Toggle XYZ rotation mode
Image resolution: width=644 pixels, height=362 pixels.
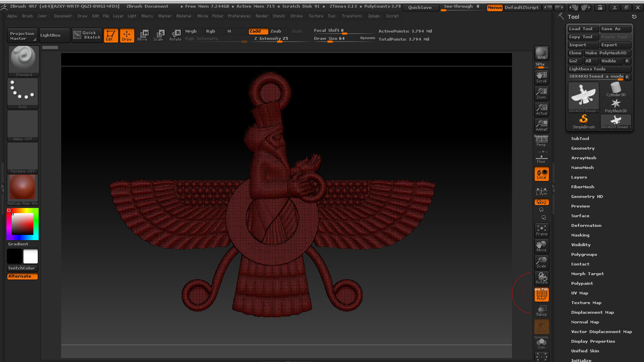click(541, 202)
